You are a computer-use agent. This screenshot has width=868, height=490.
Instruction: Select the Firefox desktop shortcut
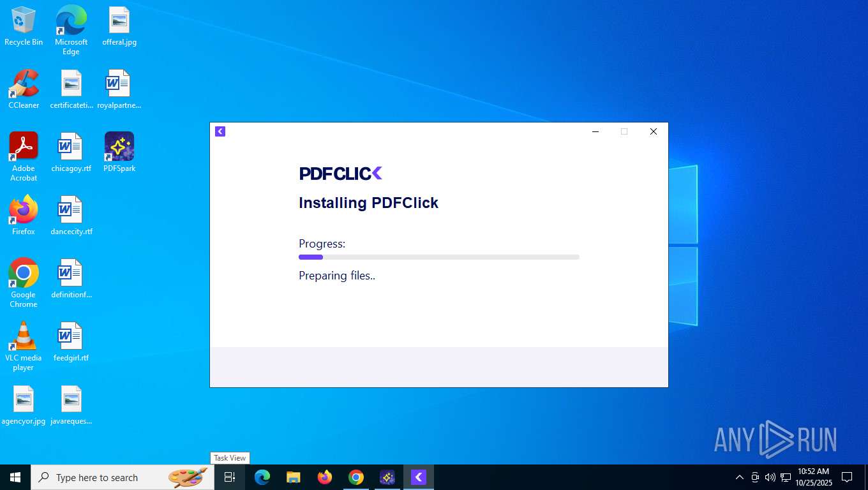(x=24, y=216)
